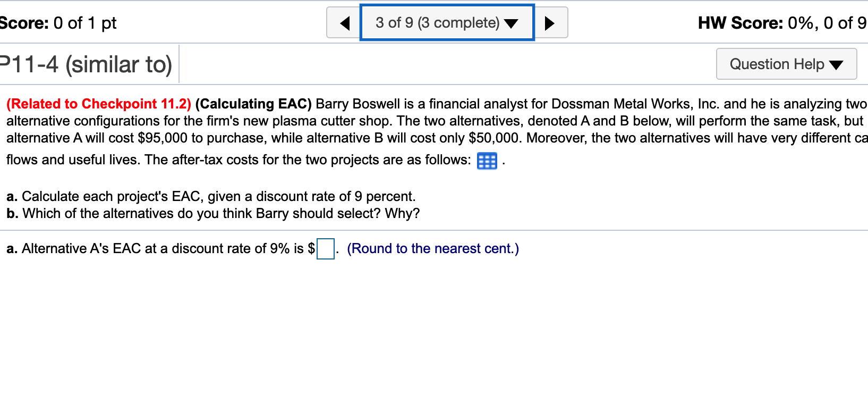Click the dollar sign before the answer box

[x=311, y=249]
